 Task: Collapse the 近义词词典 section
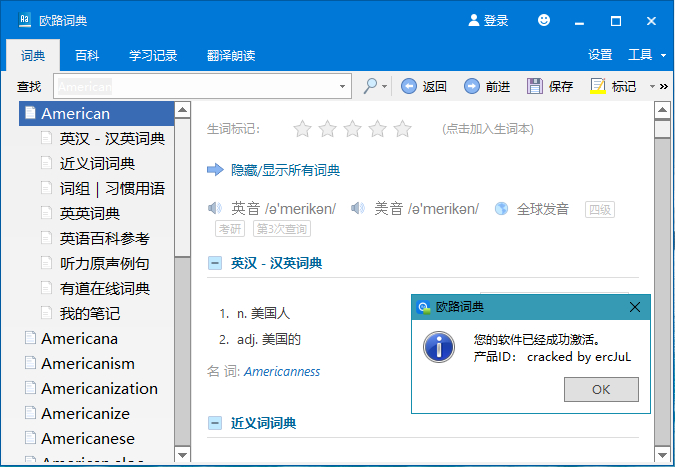pyautogui.click(x=215, y=423)
